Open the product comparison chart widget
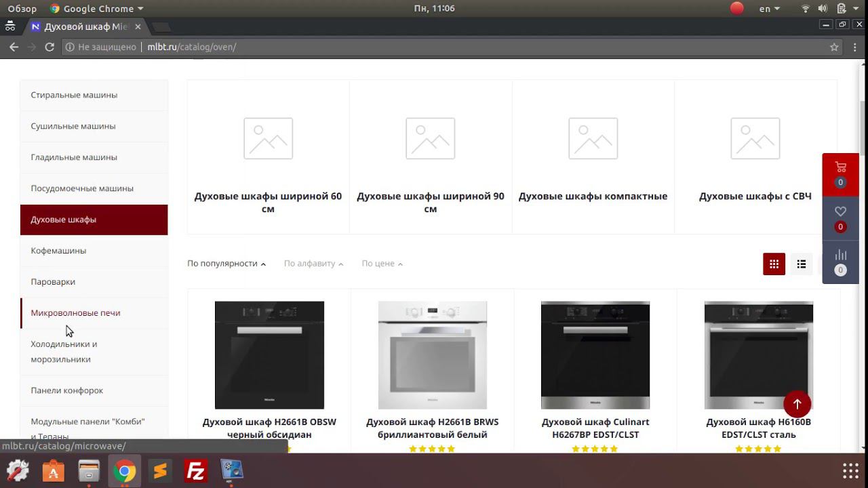Viewport: 868px width, 488px height. tap(841, 262)
